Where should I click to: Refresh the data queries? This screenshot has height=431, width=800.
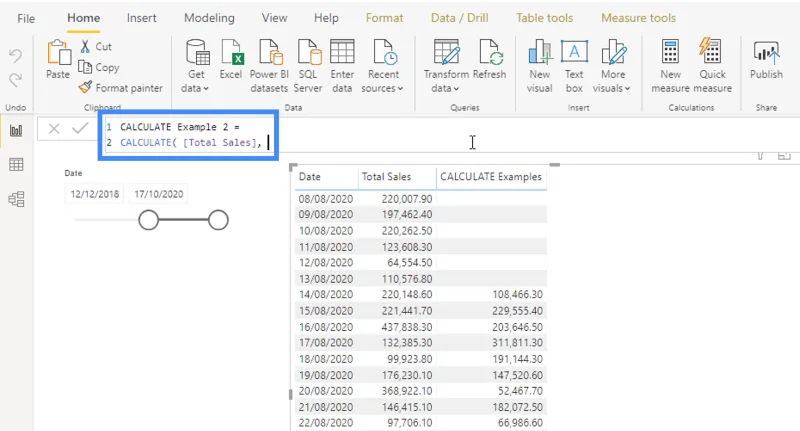tap(489, 60)
